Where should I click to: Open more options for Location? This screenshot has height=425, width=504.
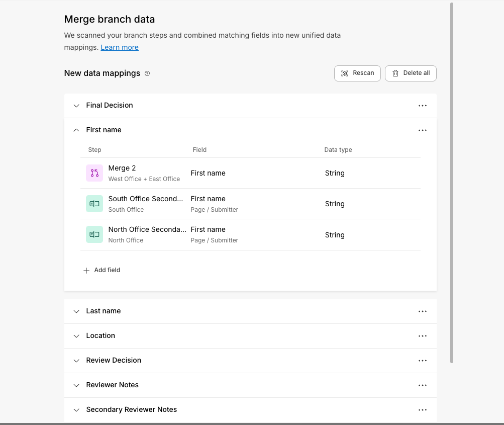coord(423,336)
